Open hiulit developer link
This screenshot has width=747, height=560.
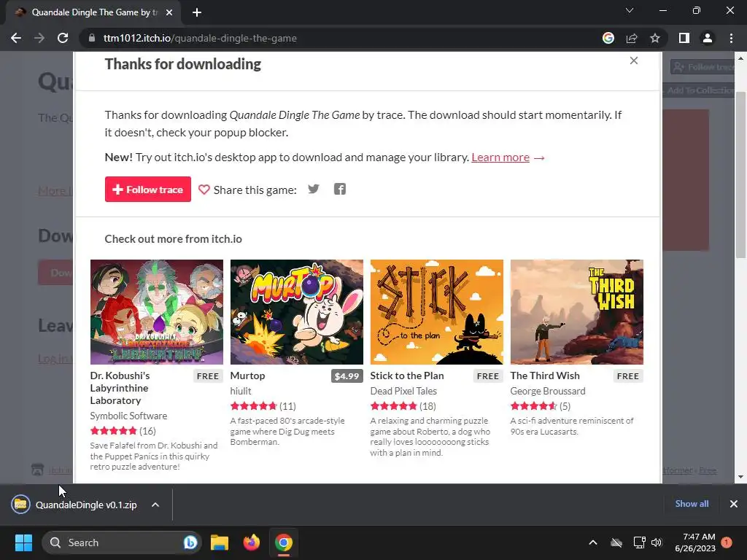pos(241,391)
